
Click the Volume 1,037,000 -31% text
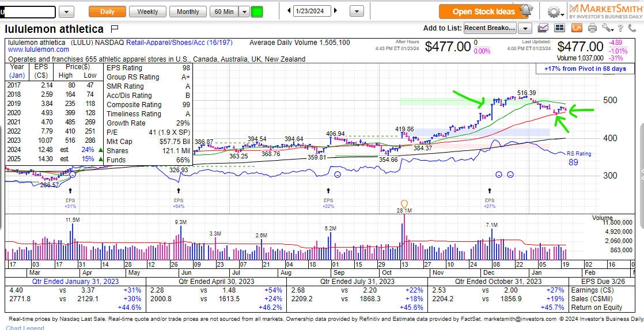click(592, 58)
